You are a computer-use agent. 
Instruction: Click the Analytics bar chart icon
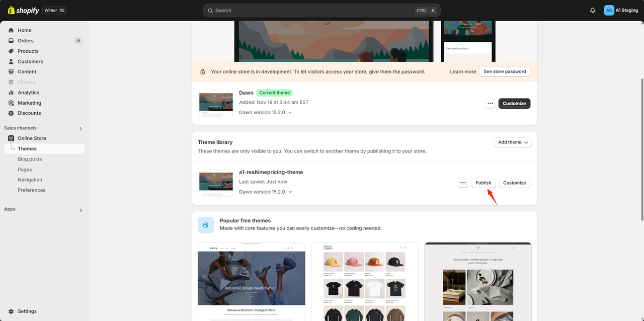click(11, 93)
